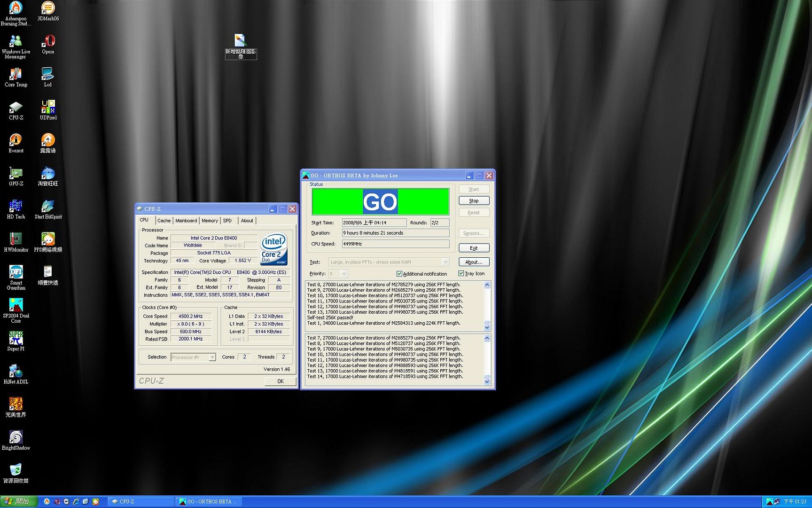This screenshot has width=812, height=508.
Task: Open the Priority dropdown in Orthos
Action: pyautogui.click(x=338, y=274)
